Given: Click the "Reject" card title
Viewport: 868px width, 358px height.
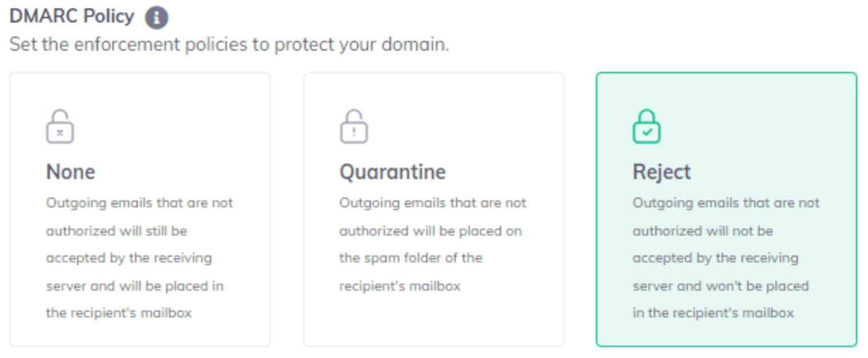Looking at the screenshot, I should (662, 172).
